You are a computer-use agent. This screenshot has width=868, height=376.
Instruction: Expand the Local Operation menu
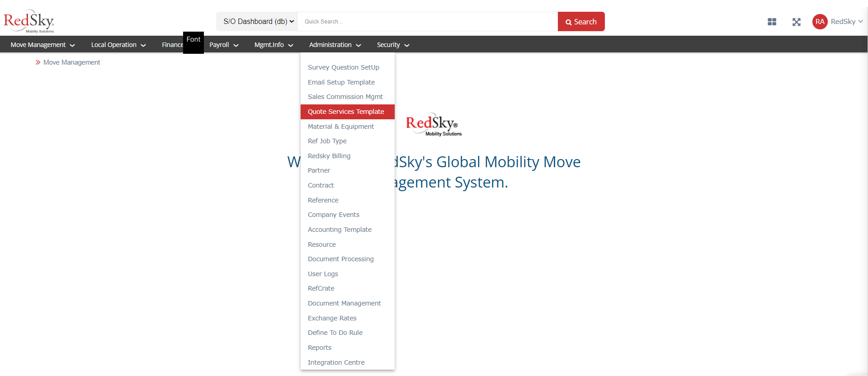pos(118,45)
